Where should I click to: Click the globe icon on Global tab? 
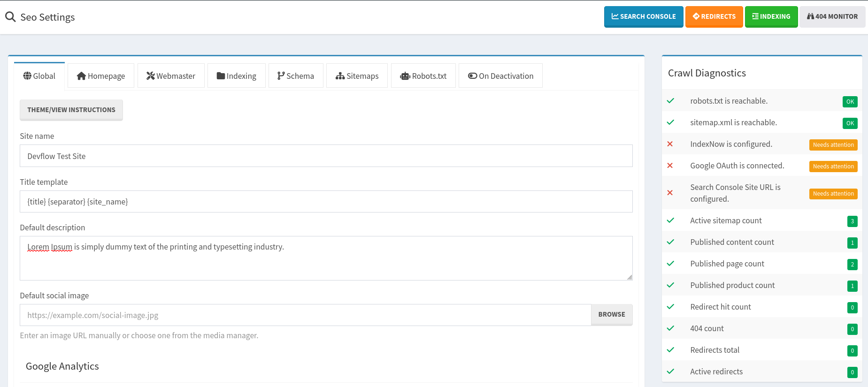[27, 76]
